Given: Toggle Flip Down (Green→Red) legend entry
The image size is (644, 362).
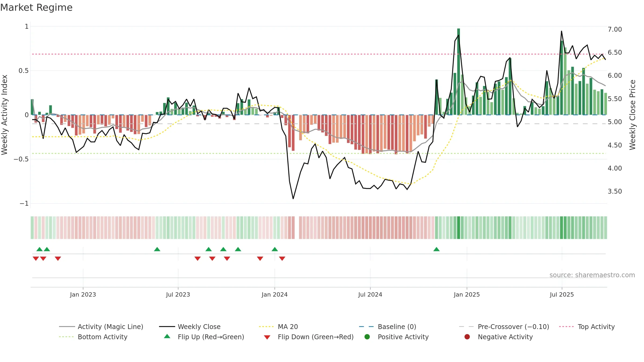Looking at the screenshot, I should pyautogui.click(x=309, y=337).
